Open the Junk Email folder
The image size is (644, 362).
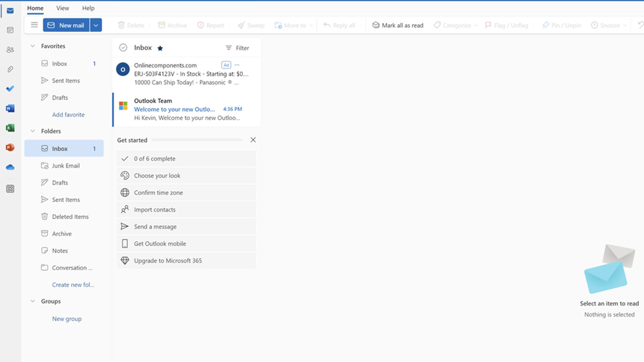coord(64,166)
